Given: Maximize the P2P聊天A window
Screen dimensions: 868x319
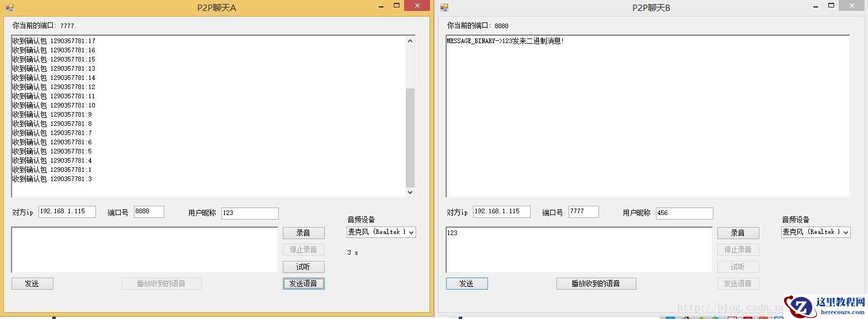Looking at the screenshot, I should point(397,6).
